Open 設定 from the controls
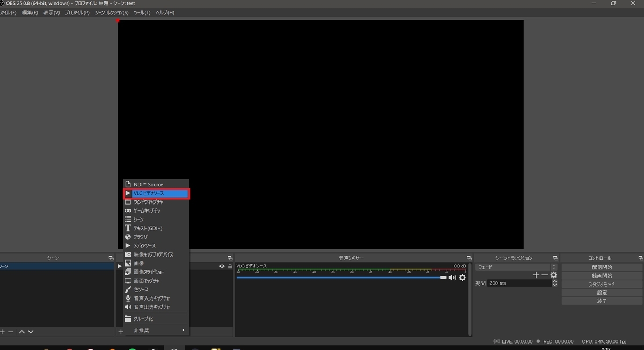Viewport: 644px width, 350px height. point(602,293)
